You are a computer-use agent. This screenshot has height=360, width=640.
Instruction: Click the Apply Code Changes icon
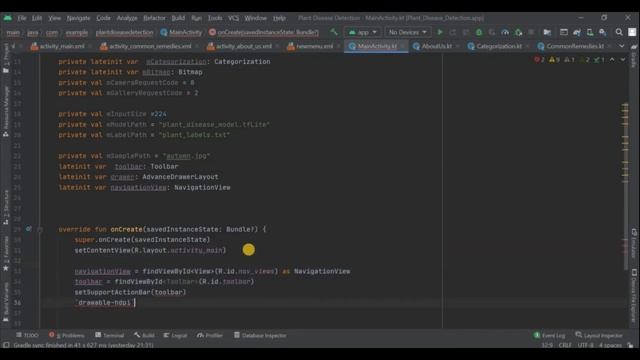pos(466,32)
